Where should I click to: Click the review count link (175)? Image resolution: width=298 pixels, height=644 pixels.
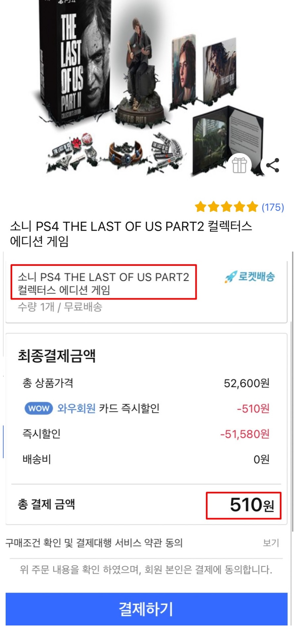tap(273, 207)
